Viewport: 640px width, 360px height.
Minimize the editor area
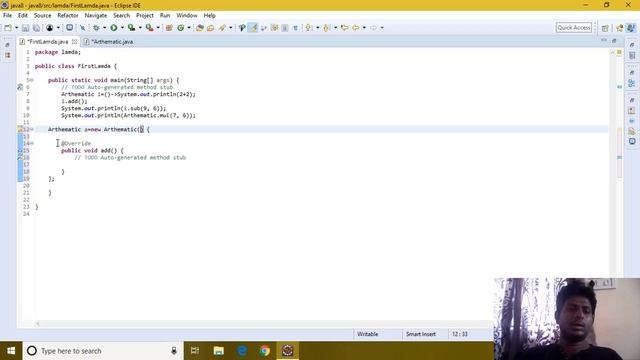(x=604, y=40)
